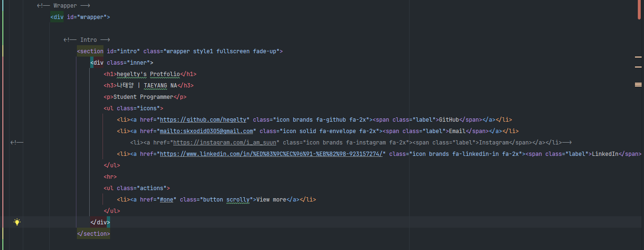Click the ul class="icons" tag
This screenshot has height=250, width=644.
pos(133,108)
